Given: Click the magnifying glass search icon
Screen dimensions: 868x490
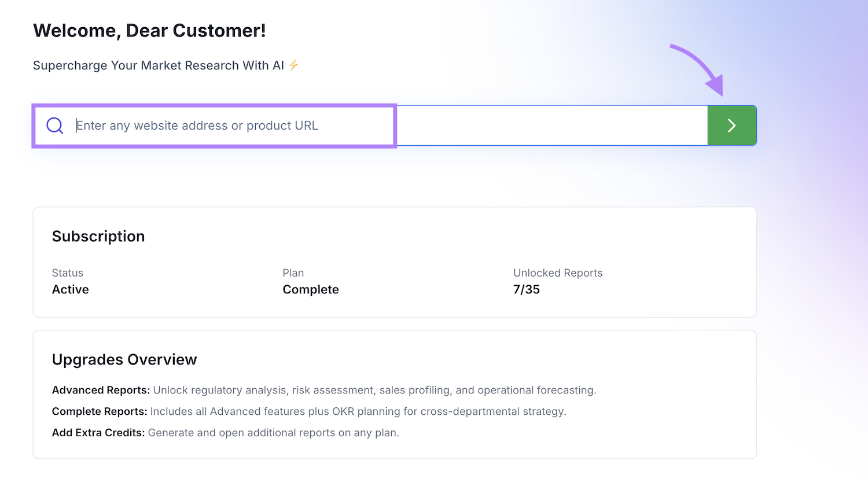Looking at the screenshot, I should (55, 126).
